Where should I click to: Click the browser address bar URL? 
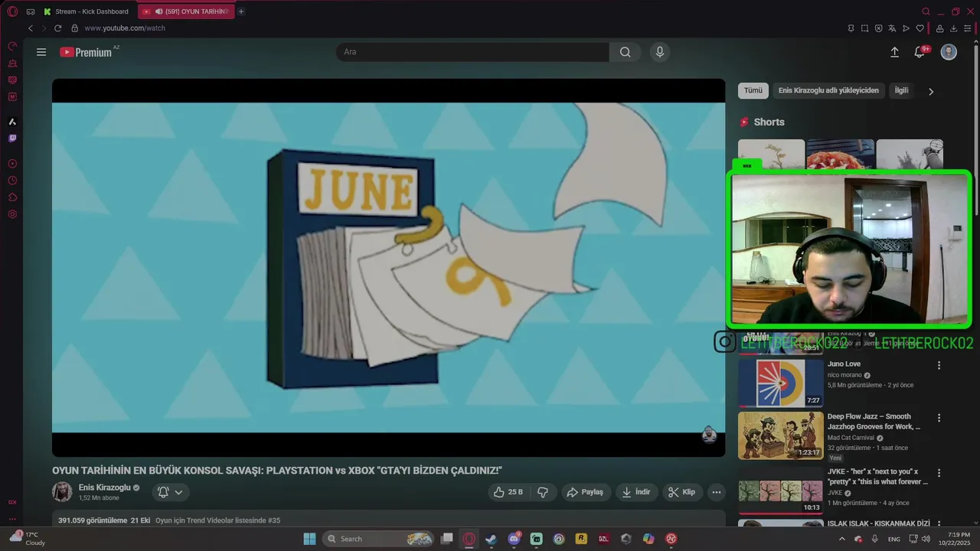click(x=125, y=28)
